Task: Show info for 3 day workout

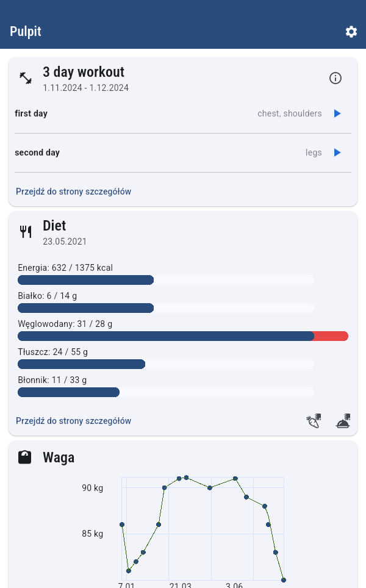Action: (335, 78)
